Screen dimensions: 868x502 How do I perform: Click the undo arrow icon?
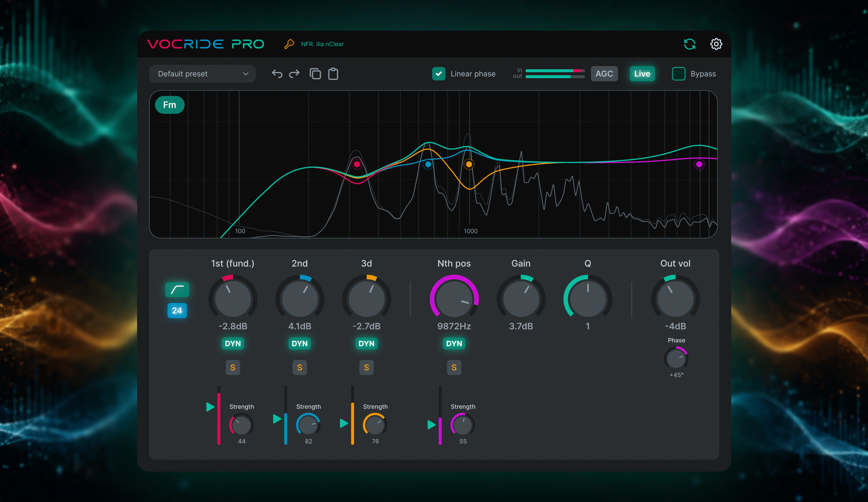[277, 74]
